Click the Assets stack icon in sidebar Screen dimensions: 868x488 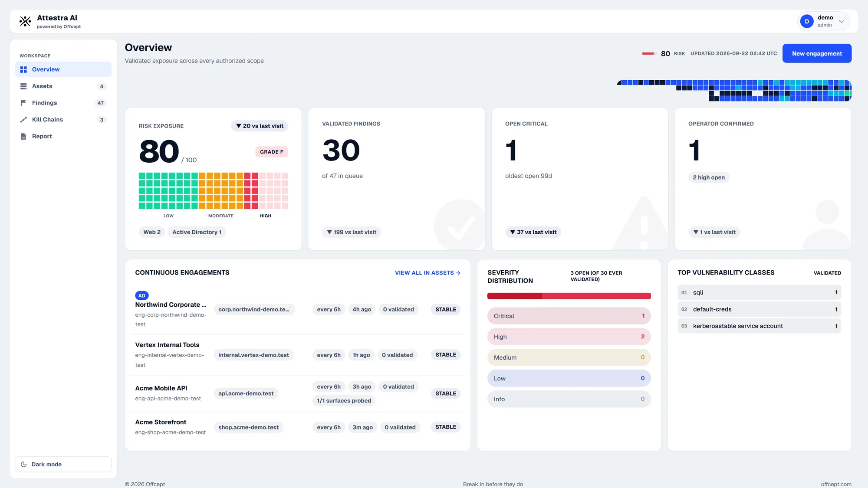[x=23, y=86]
